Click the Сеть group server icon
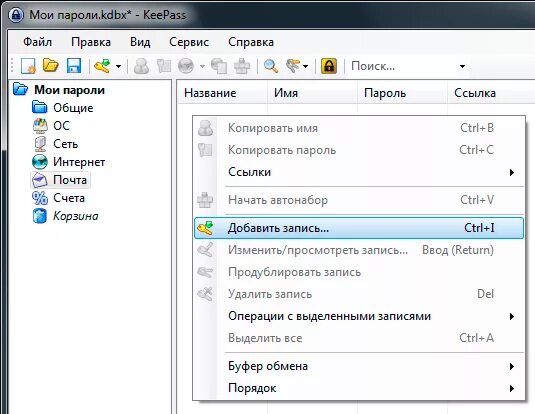The width and height of the screenshot is (535, 414). click(x=40, y=144)
